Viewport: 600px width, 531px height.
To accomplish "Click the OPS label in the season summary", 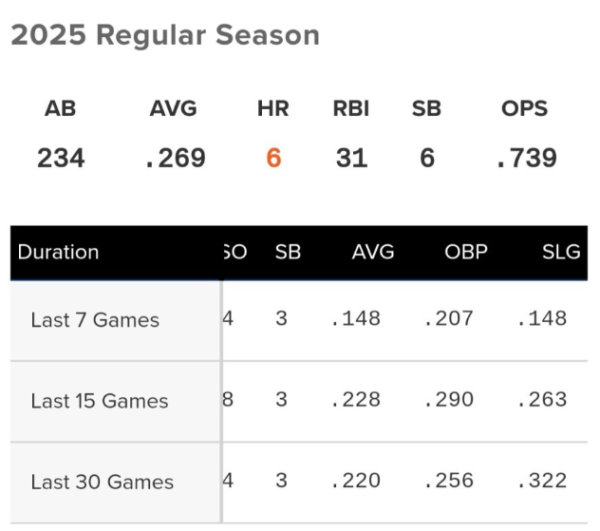I will (525, 109).
